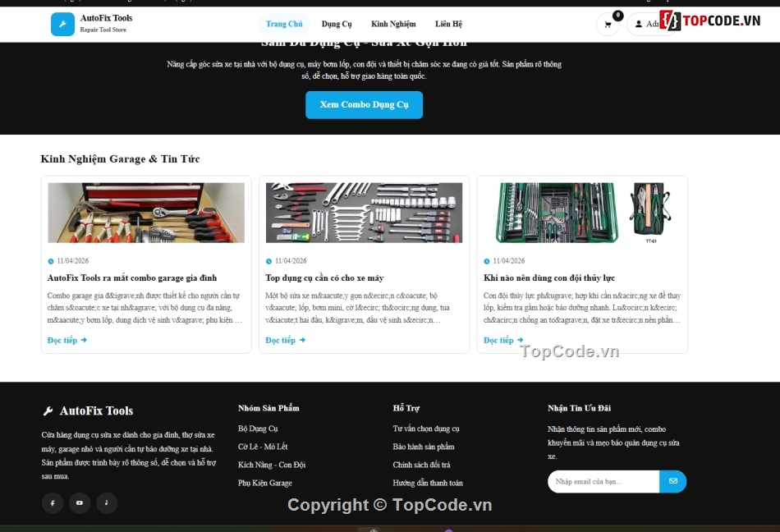Open the Dụng Cụ menu item
Viewport: 780px width, 532px height.
click(337, 24)
